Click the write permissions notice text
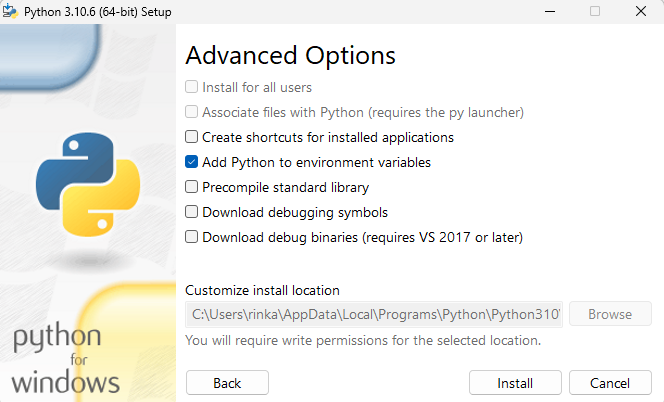The width and height of the screenshot is (664, 402). [x=363, y=340]
